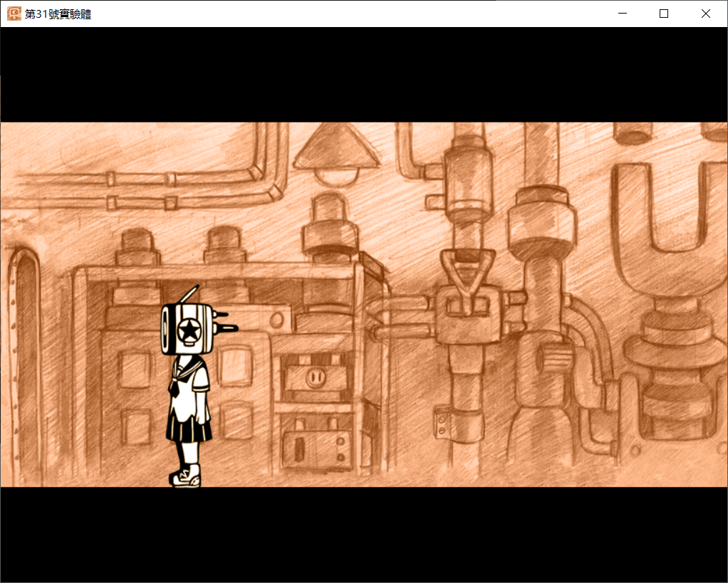The width and height of the screenshot is (728, 583).
Task: Click the cone-shaped ceiling lamp
Action: coord(337,154)
